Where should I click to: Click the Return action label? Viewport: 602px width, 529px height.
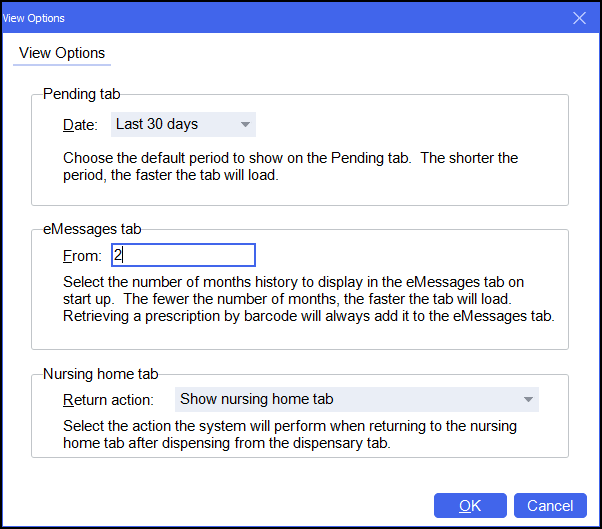pos(108,400)
